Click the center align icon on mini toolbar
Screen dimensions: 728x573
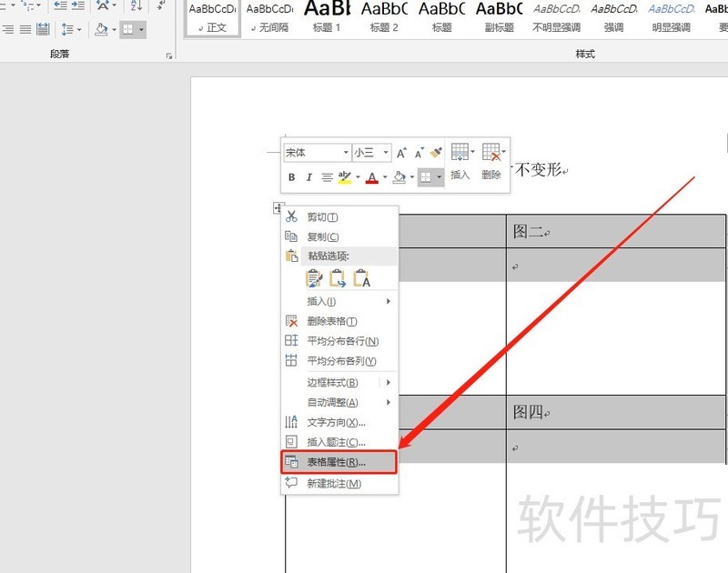(327, 177)
